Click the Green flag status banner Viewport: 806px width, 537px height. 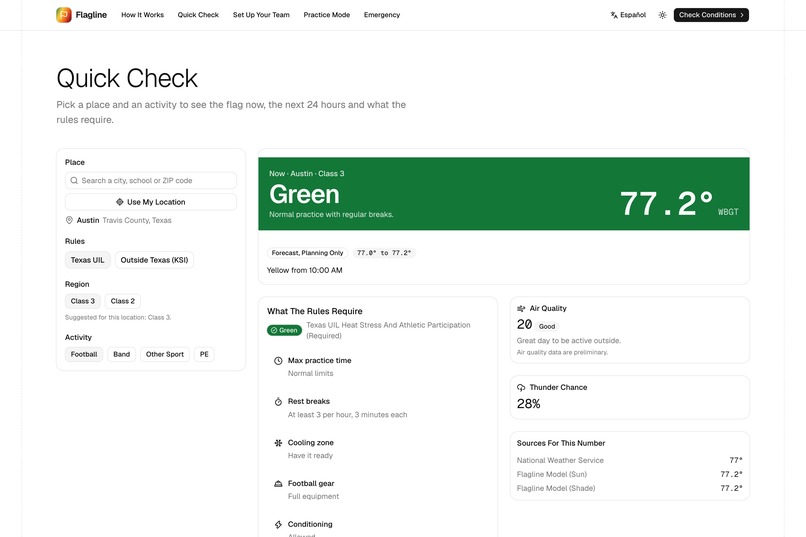(504, 194)
